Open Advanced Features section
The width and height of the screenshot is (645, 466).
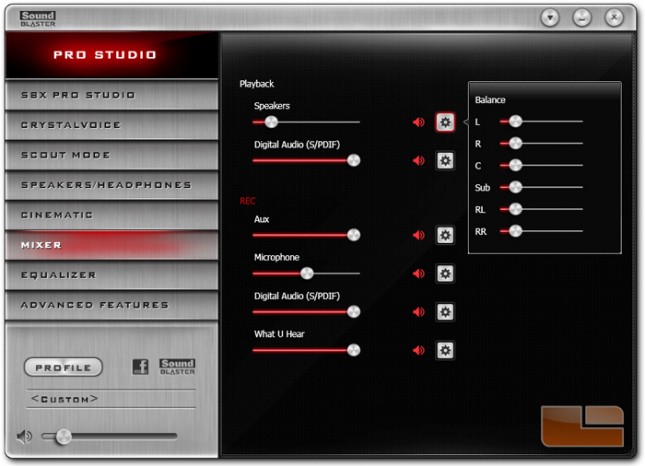112,305
